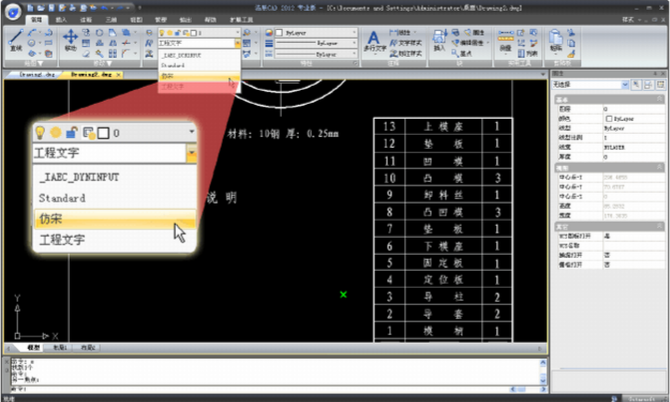Click the Trim tool in the Modify panel

click(126, 43)
